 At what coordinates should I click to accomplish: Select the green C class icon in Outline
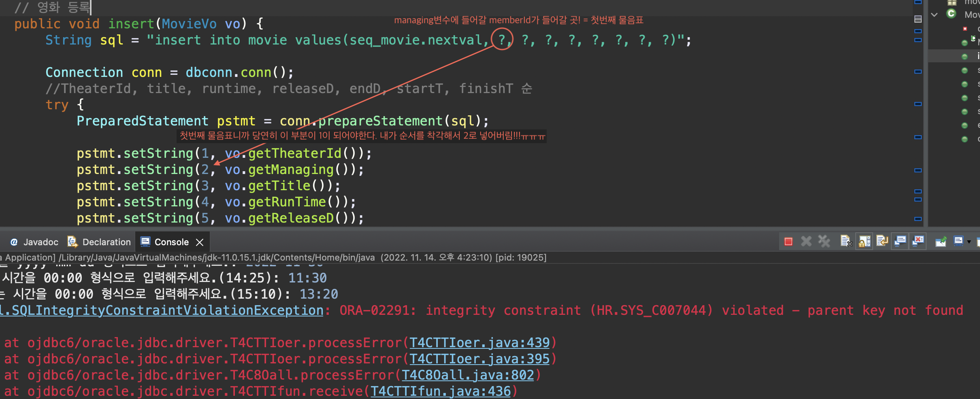click(951, 14)
